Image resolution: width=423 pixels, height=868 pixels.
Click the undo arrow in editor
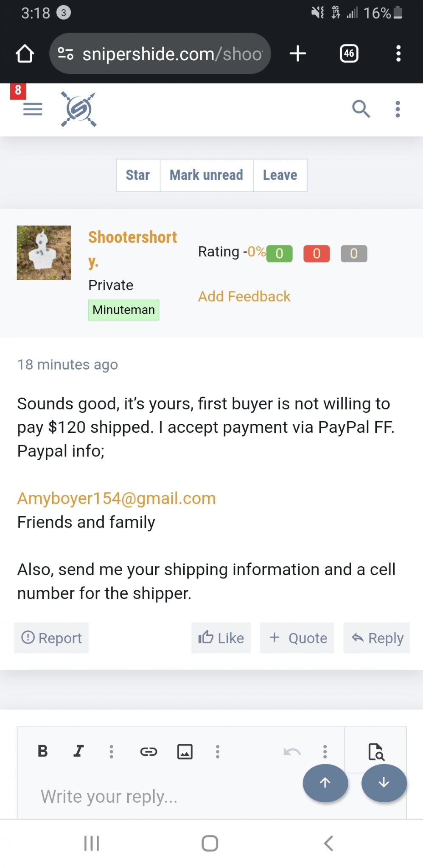point(292,752)
